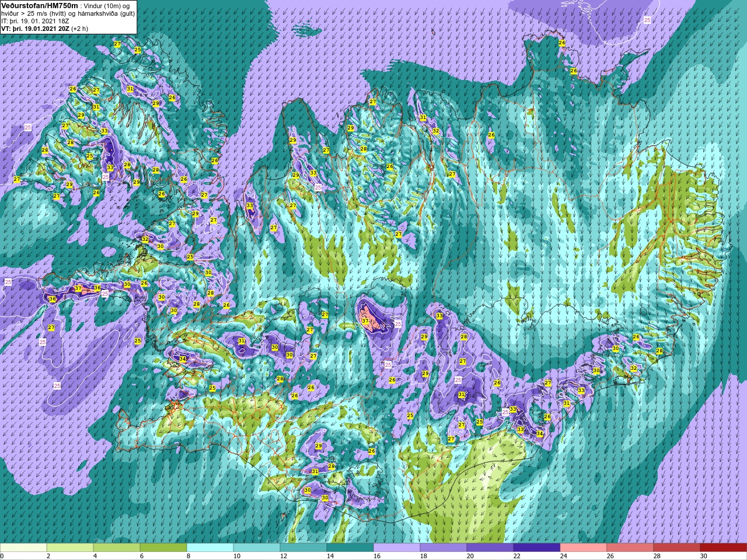747x560 pixels.
Task: Pick the violet 20–22 legend swatch
Action: (490, 548)
